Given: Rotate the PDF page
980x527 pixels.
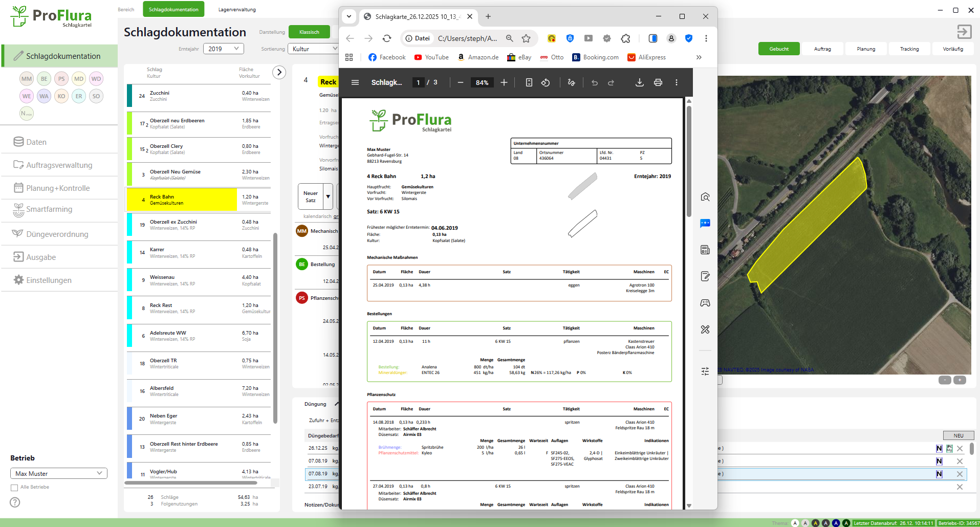Looking at the screenshot, I should tap(546, 82).
